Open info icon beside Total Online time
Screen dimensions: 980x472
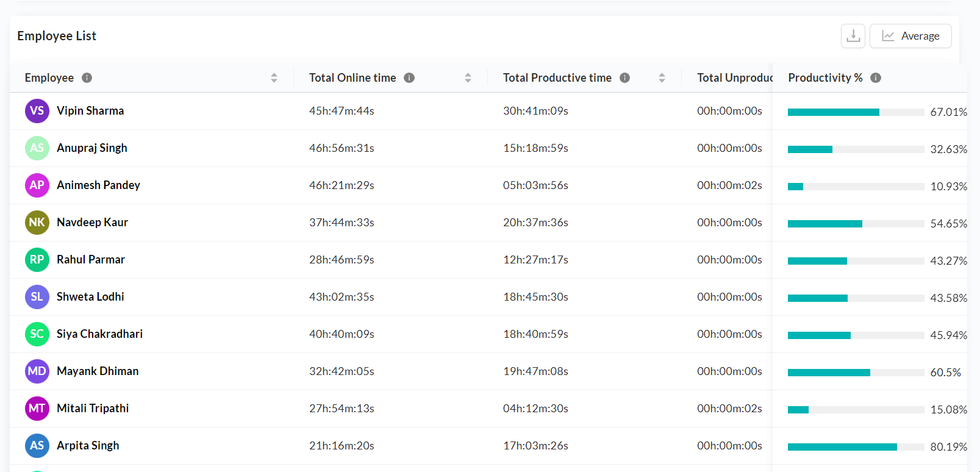pos(409,77)
